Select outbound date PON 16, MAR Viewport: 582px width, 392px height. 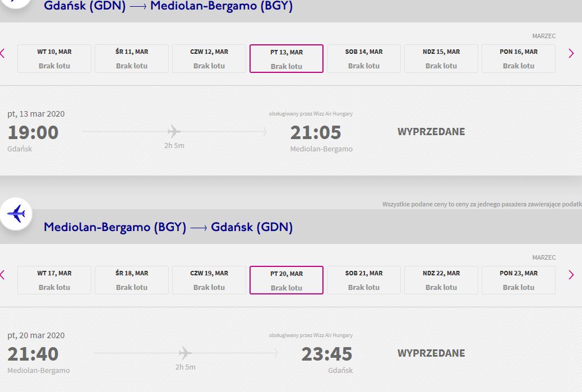tap(519, 58)
